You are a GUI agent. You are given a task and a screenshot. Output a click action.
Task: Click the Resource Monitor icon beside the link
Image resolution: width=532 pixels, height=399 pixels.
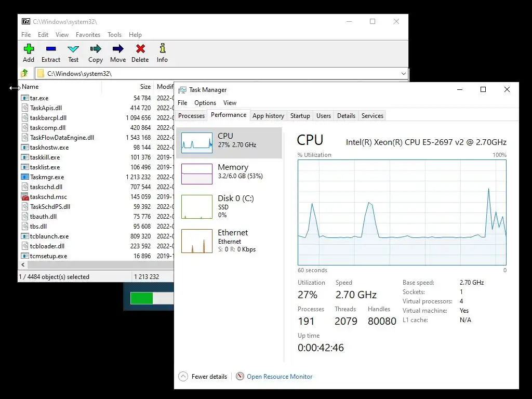[x=240, y=376]
